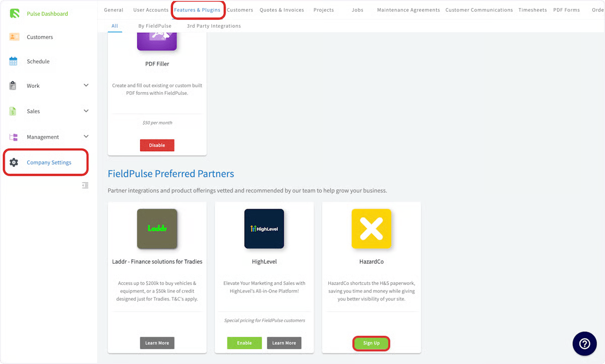Image resolution: width=605 pixels, height=364 pixels.
Task: Click the Work clipboard icon
Action: coord(13,86)
